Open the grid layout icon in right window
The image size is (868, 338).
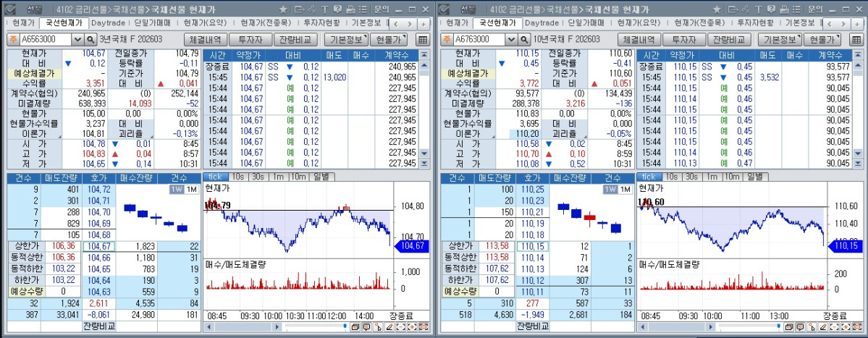pyautogui.click(x=856, y=40)
